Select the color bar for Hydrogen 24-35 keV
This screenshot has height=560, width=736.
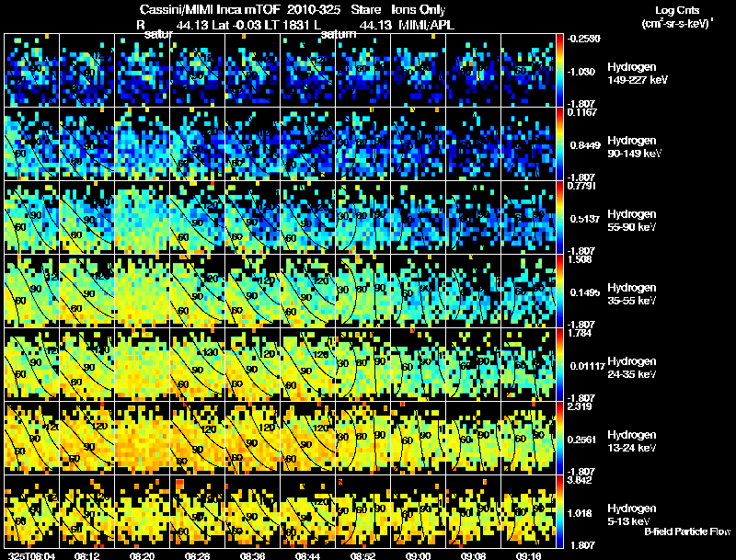click(x=559, y=365)
